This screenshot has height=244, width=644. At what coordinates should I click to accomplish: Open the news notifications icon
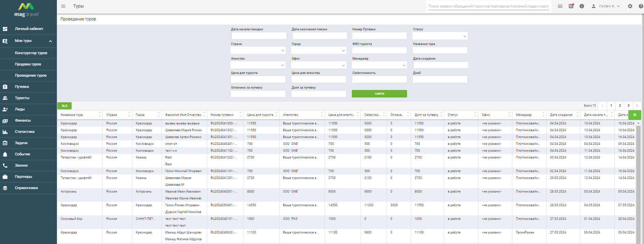571,6
